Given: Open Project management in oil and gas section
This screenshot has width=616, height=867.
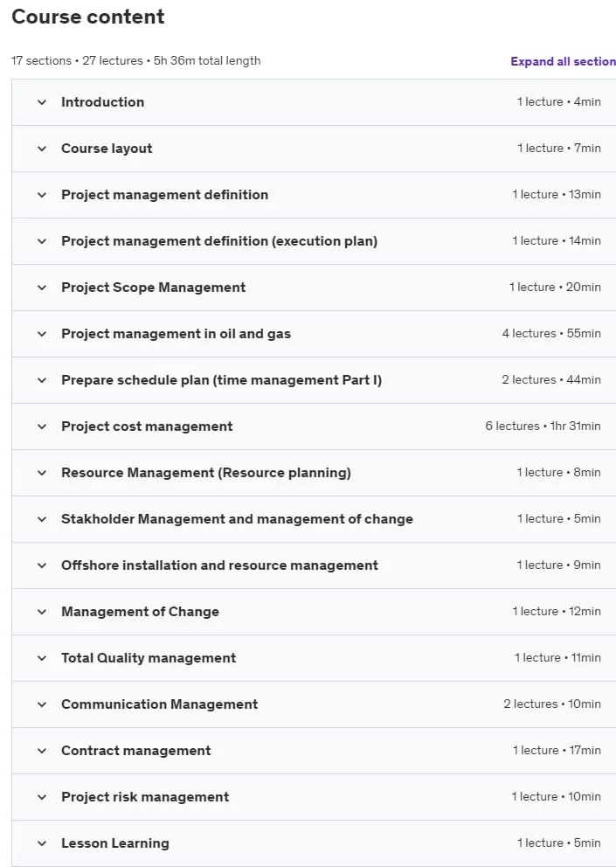Looking at the screenshot, I should point(314,334).
